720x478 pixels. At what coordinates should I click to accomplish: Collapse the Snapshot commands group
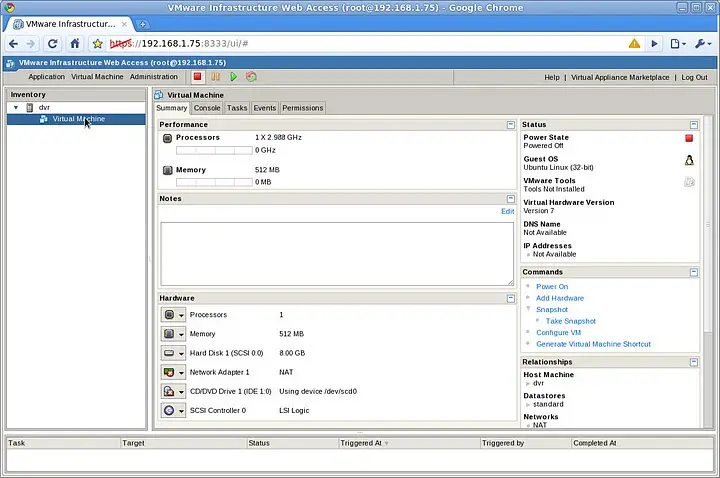528,309
